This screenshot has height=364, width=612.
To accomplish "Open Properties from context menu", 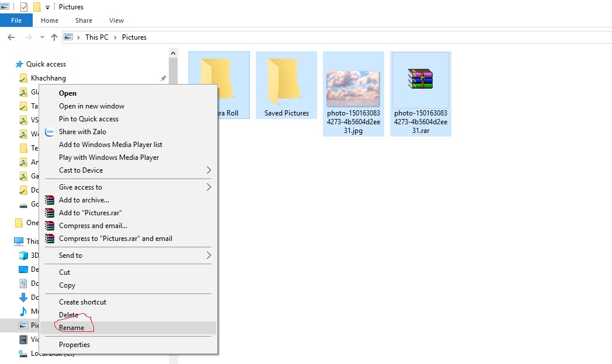I will pos(128,345).
